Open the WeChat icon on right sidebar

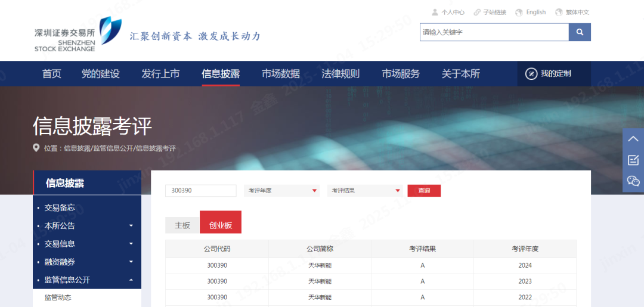tap(633, 181)
